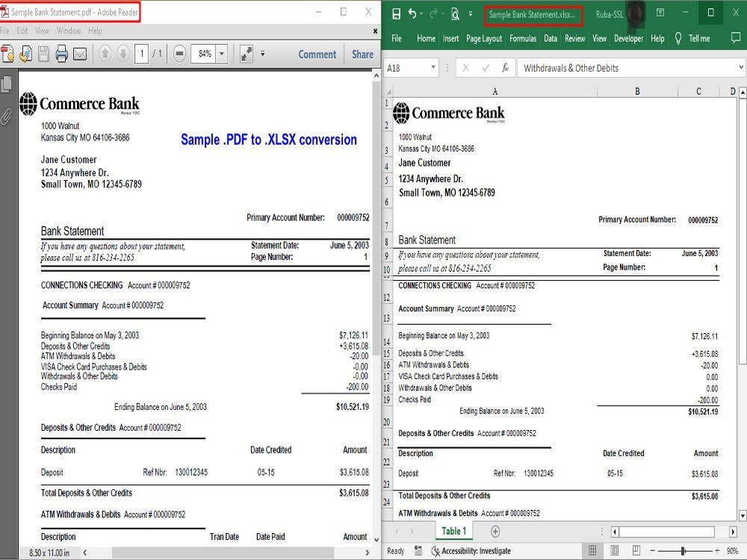Open the Edit menu in Adobe Reader

coord(22,31)
